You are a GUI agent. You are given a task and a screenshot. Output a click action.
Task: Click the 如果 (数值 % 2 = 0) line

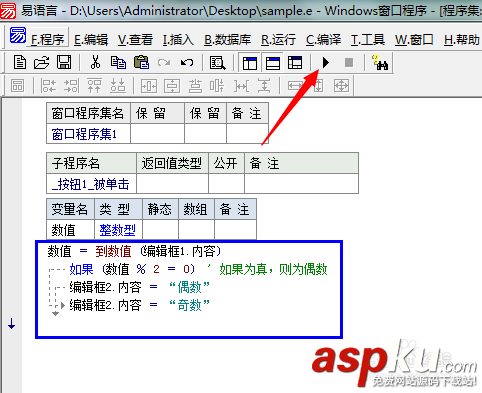pos(132,269)
